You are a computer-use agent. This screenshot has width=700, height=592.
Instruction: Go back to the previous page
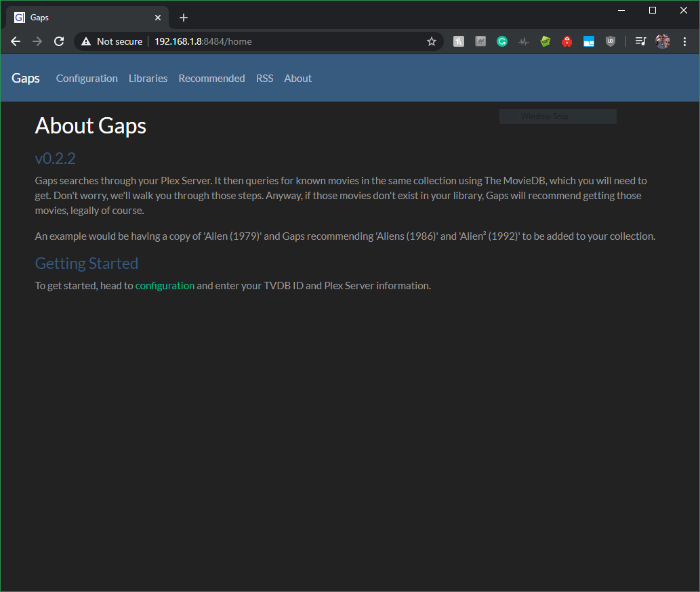[x=16, y=41]
